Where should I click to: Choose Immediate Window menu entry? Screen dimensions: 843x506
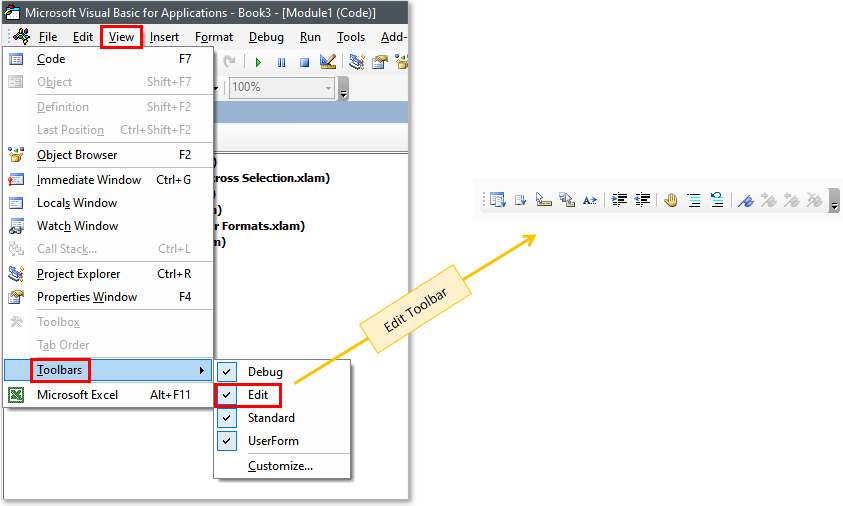click(108, 180)
